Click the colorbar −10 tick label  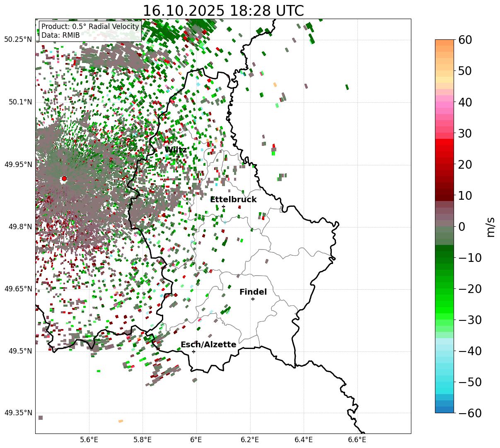point(470,257)
